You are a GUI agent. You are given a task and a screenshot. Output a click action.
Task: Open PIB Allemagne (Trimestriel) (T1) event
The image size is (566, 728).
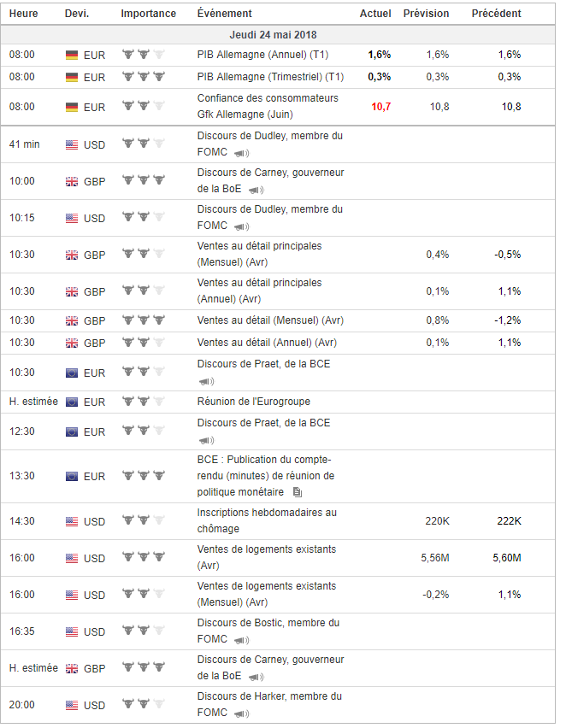pyautogui.click(x=270, y=77)
